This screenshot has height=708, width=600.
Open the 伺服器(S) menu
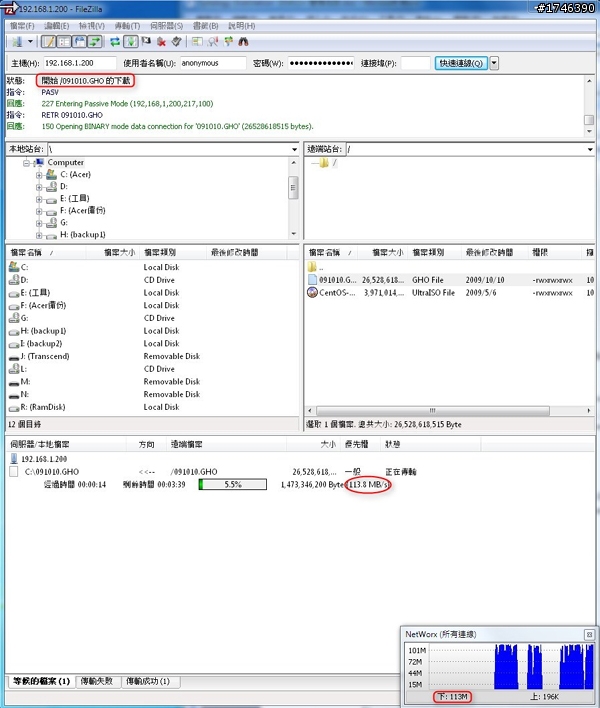tap(167, 26)
